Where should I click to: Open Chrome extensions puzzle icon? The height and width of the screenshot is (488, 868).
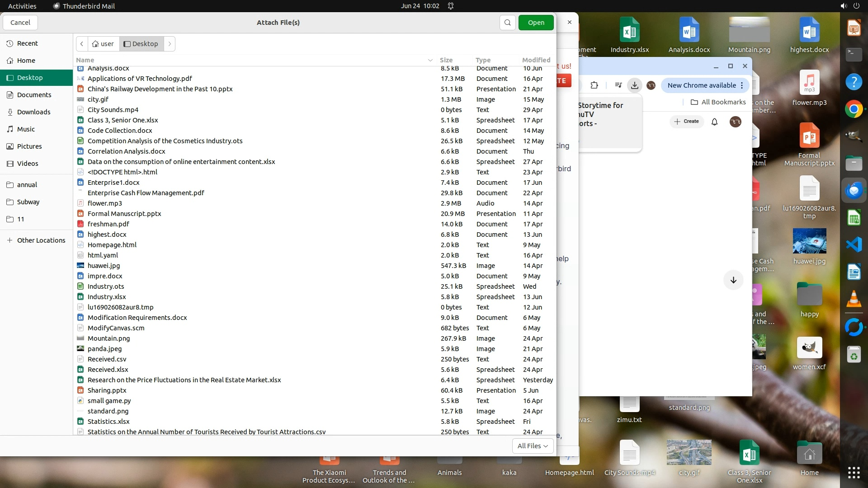(x=594, y=85)
